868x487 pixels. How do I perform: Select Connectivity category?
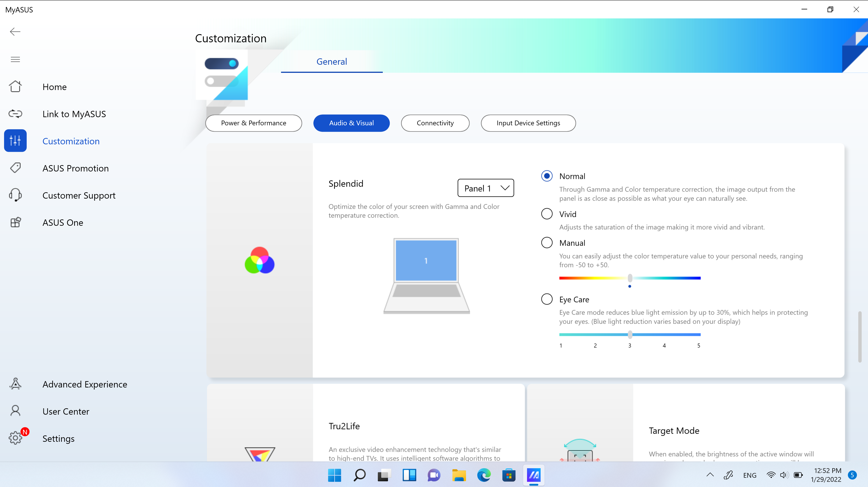click(x=435, y=123)
